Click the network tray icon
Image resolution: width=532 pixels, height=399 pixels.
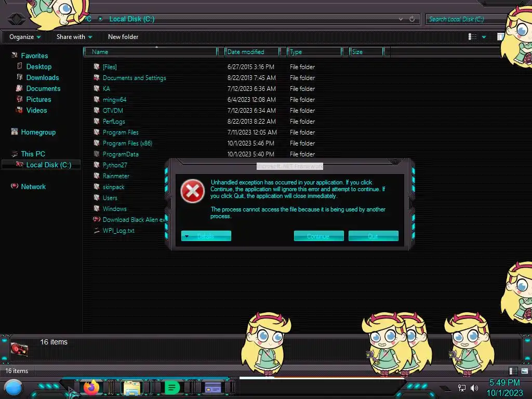click(x=461, y=388)
